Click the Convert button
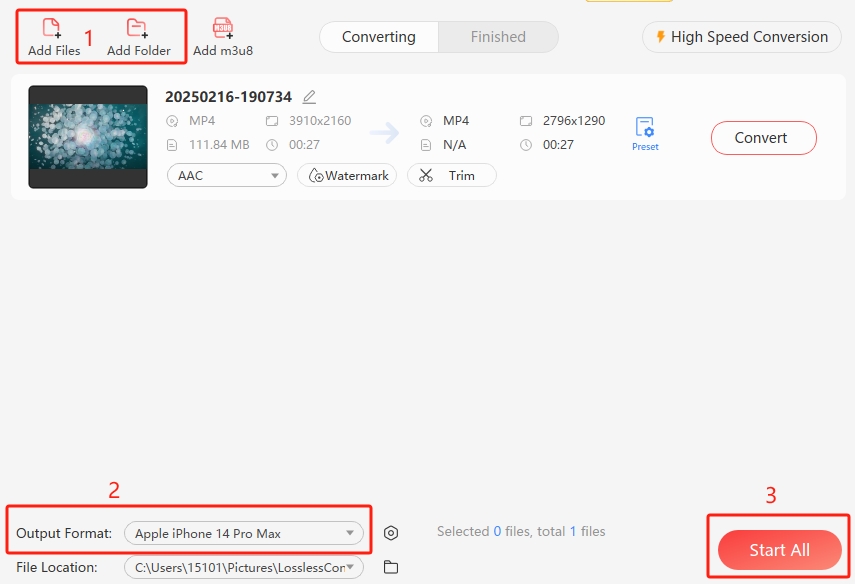This screenshot has width=855, height=584. tap(763, 138)
